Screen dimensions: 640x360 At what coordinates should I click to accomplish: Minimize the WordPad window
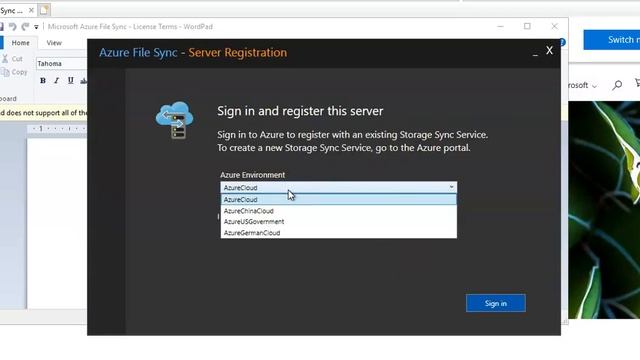click(x=500, y=26)
